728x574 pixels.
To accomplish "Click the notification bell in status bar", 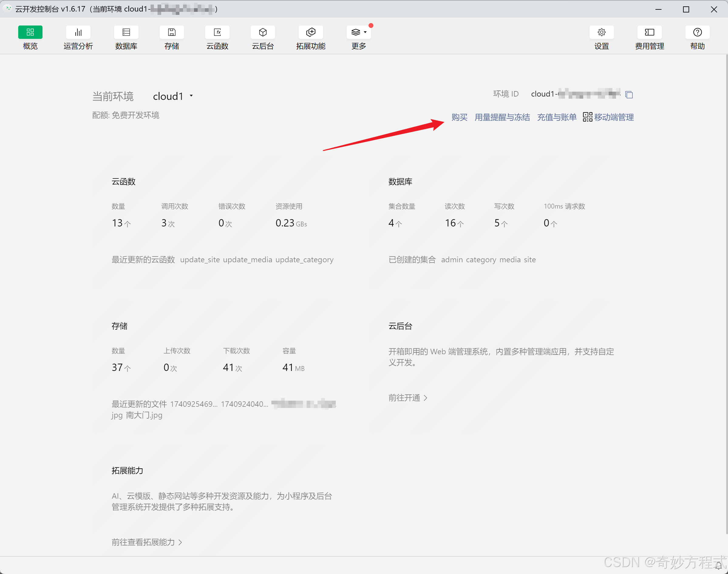I will 718,566.
